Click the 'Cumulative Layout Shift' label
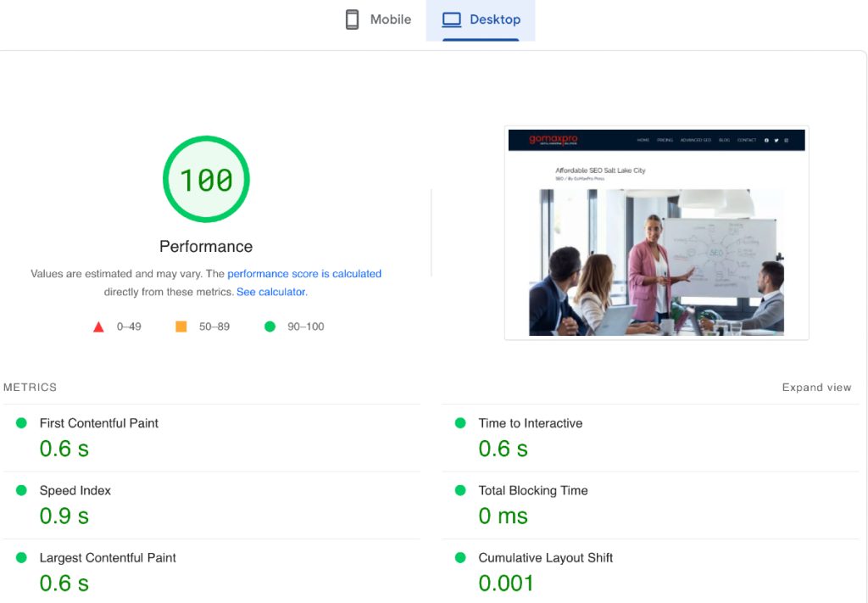 point(545,557)
